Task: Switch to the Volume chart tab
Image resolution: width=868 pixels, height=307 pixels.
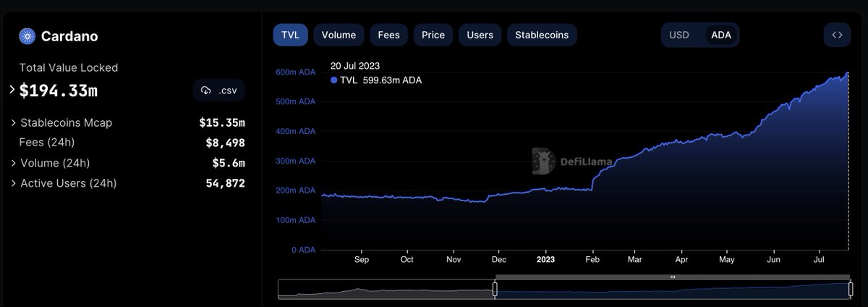Action: click(339, 35)
